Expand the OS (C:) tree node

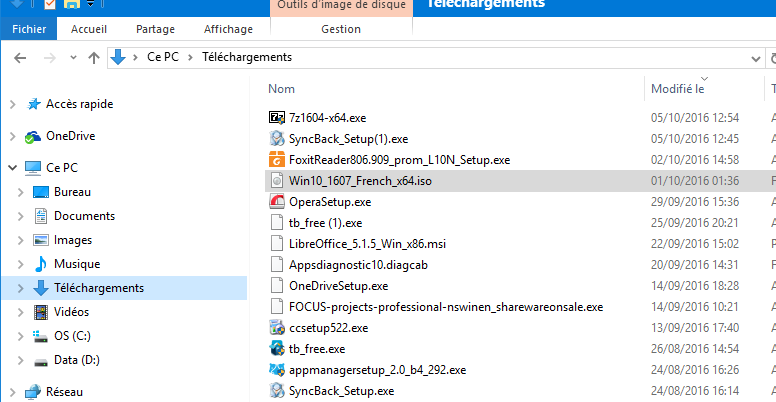[x=21, y=336]
